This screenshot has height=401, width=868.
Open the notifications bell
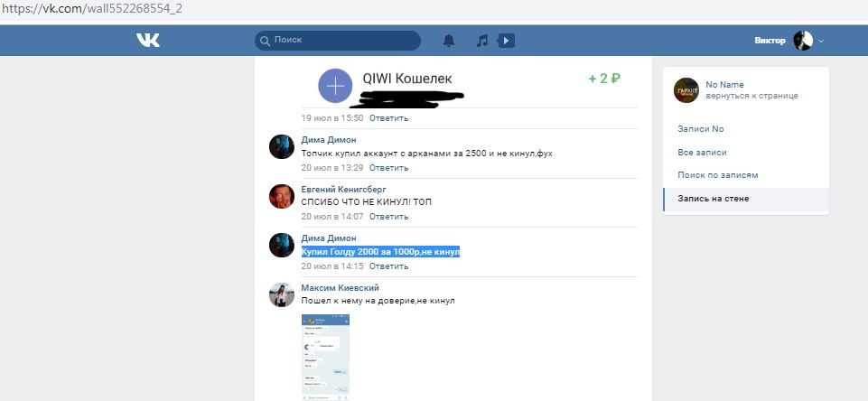[x=449, y=41]
